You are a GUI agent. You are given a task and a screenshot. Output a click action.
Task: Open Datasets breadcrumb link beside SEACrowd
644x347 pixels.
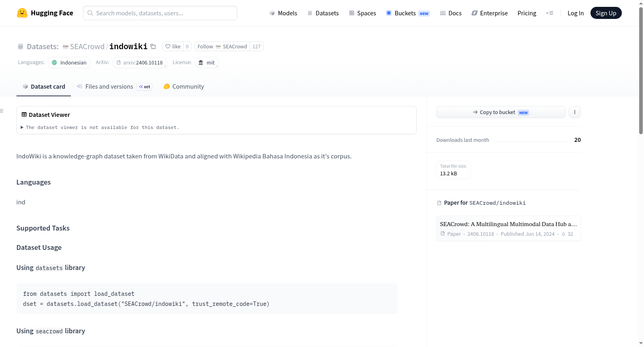(x=43, y=46)
